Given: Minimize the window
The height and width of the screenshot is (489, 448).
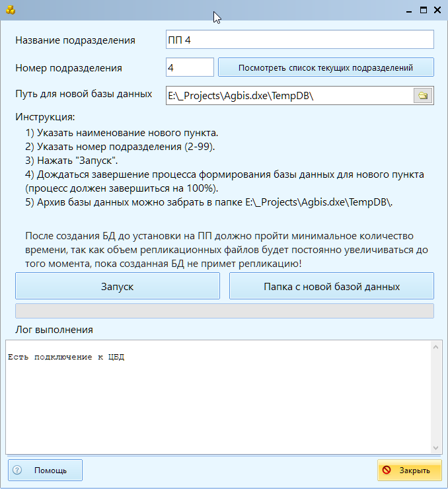Looking at the screenshot, I should point(409,11).
